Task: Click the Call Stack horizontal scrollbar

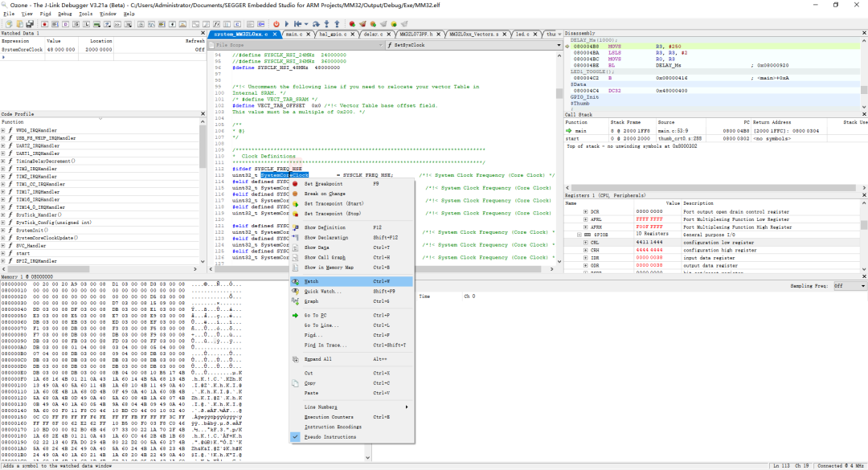Action: (714, 188)
